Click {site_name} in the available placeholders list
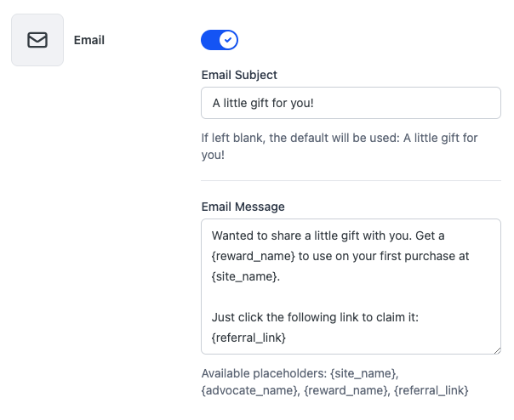This screenshot has height=420, width=514. point(363,374)
